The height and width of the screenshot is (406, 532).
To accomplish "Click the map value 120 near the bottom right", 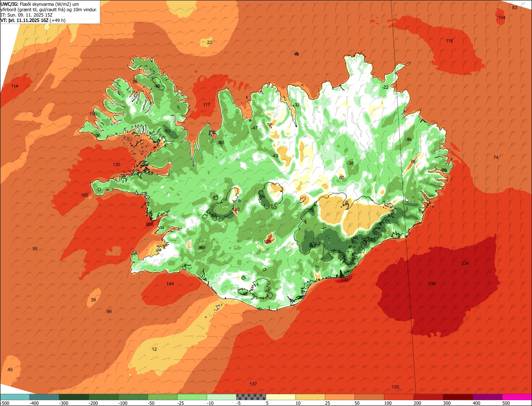I will point(395,387).
